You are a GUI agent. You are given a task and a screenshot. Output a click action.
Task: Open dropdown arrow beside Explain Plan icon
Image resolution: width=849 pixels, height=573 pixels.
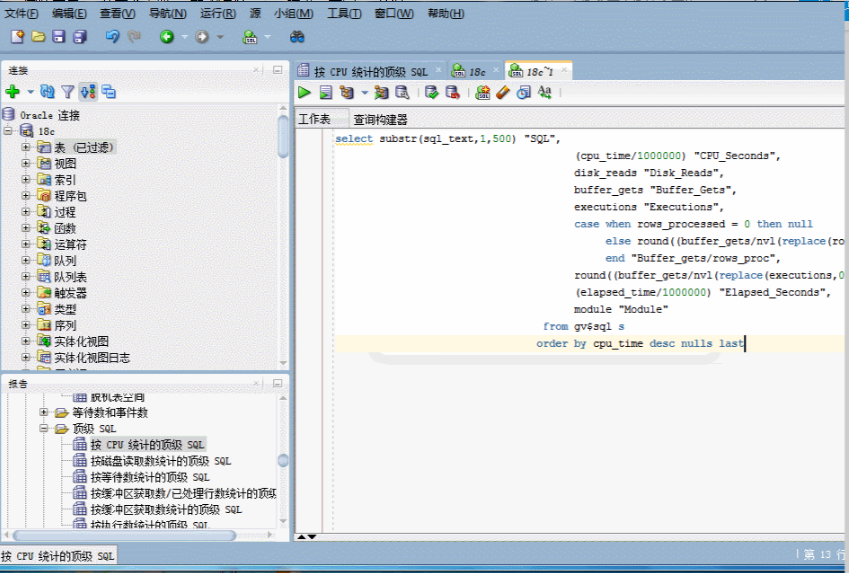point(364,93)
